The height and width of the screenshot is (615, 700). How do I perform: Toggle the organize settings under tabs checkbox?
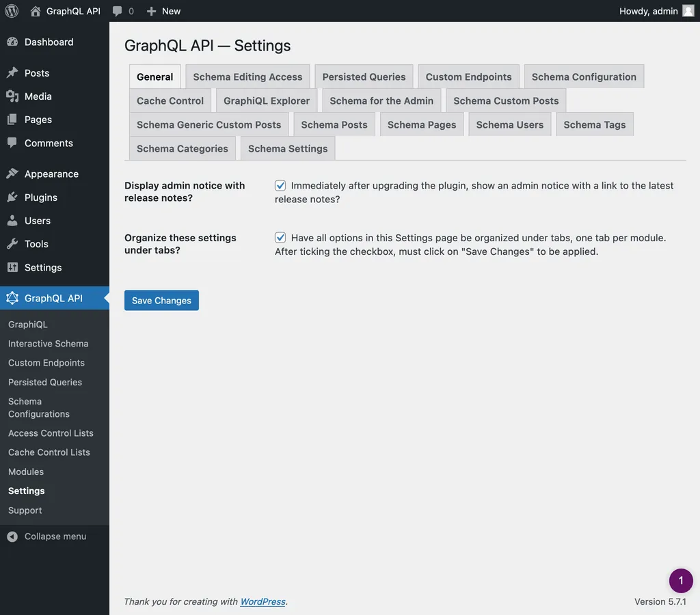pyautogui.click(x=280, y=237)
